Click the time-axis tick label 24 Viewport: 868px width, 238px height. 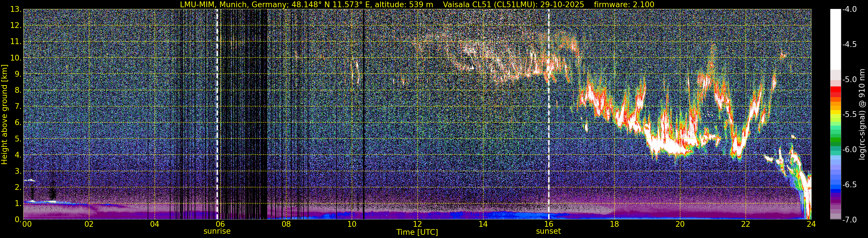point(811,224)
